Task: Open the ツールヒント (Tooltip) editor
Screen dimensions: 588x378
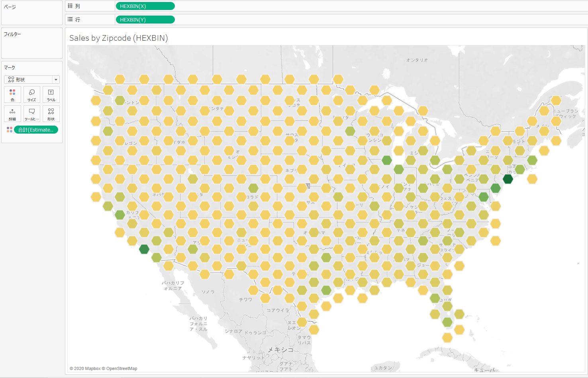Action: coord(32,114)
